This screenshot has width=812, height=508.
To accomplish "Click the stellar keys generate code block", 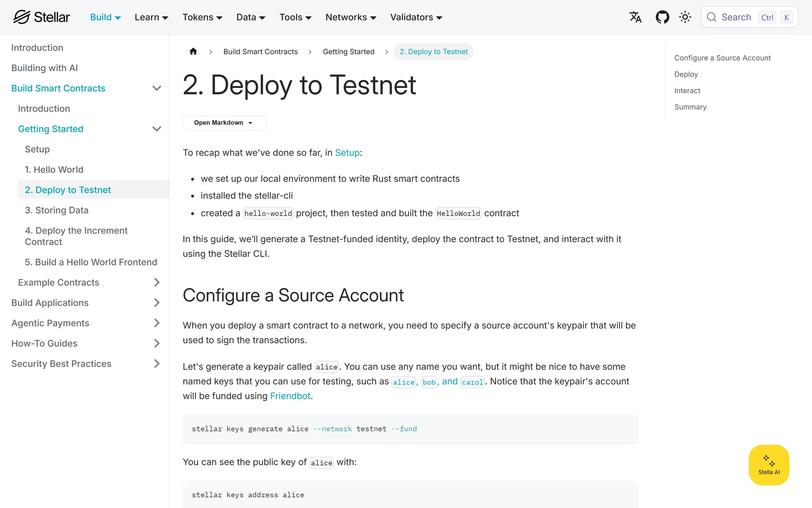I will point(410,429).
